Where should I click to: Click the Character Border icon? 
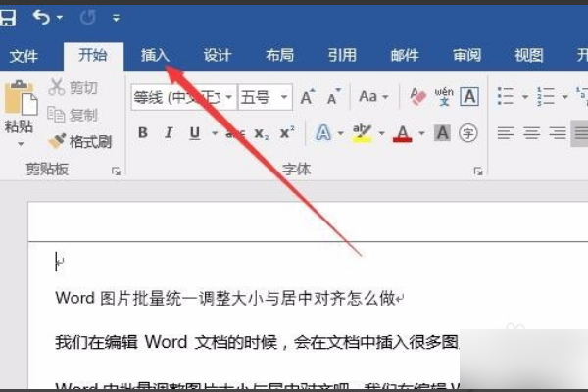pos(469,96)
